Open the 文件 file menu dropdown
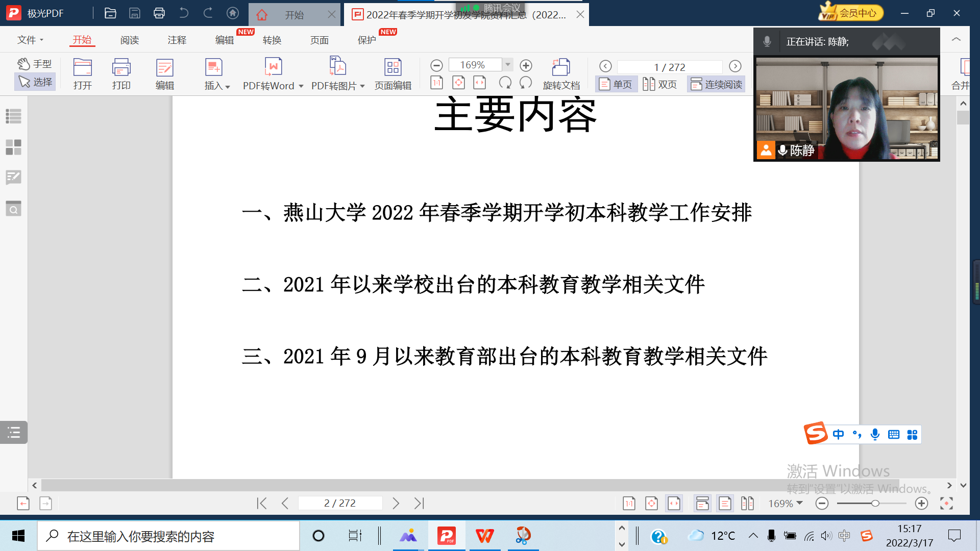Viewport: 980px width, 551px height. coord(30,40)
